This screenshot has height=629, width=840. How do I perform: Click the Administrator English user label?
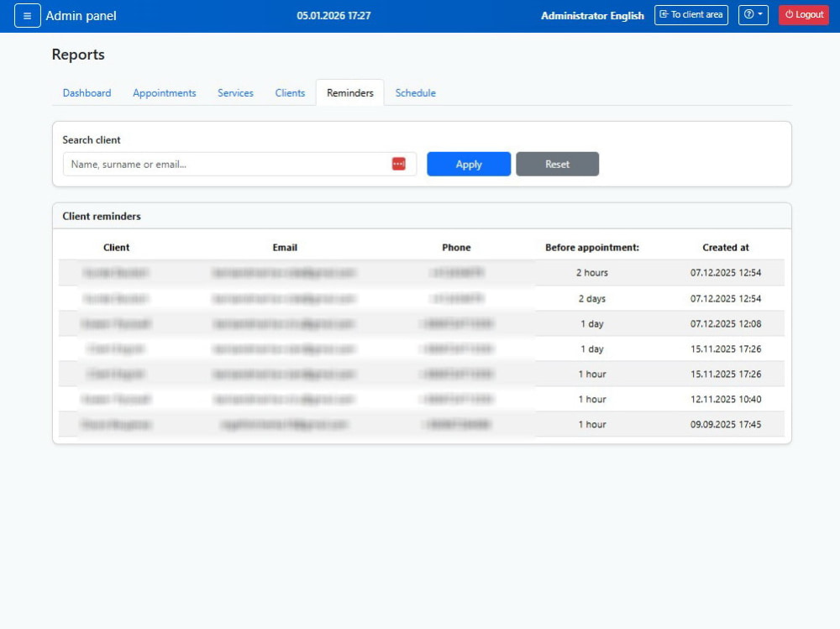592,16
